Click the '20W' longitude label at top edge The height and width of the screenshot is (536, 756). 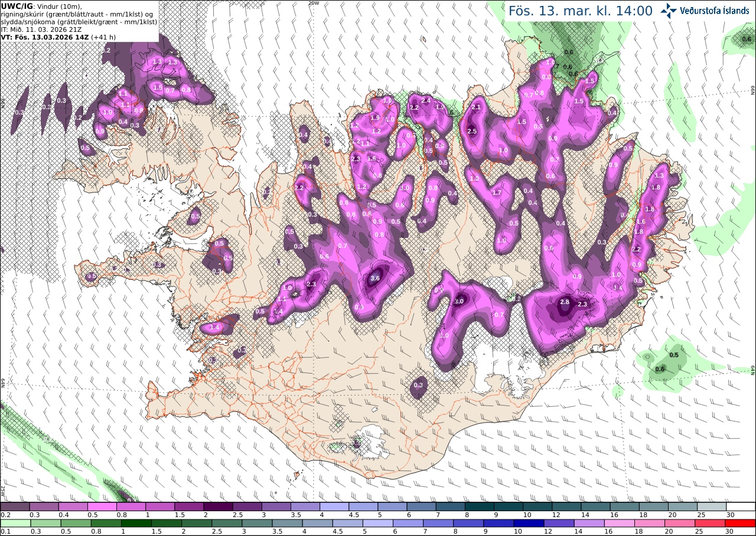point(314,3)
